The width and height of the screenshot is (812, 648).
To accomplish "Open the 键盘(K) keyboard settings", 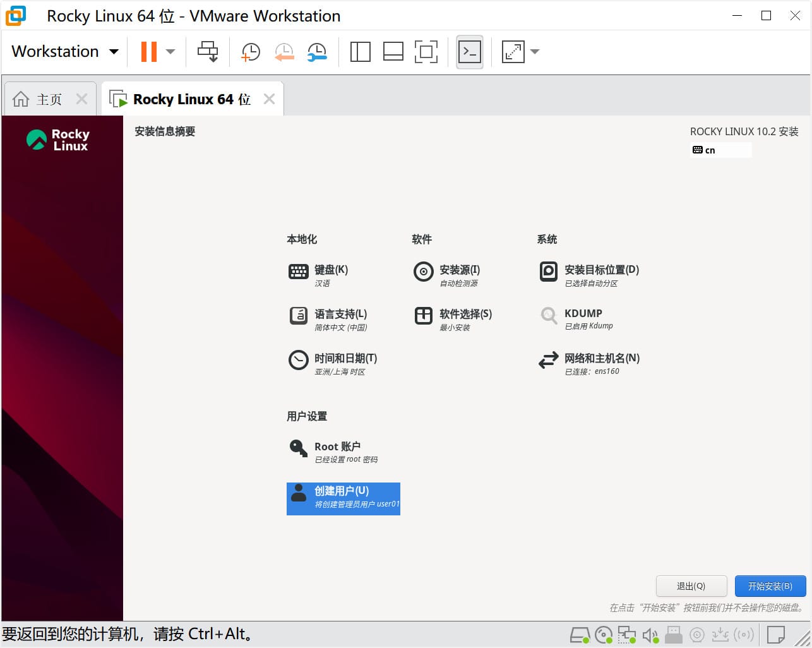I will 319,275.
